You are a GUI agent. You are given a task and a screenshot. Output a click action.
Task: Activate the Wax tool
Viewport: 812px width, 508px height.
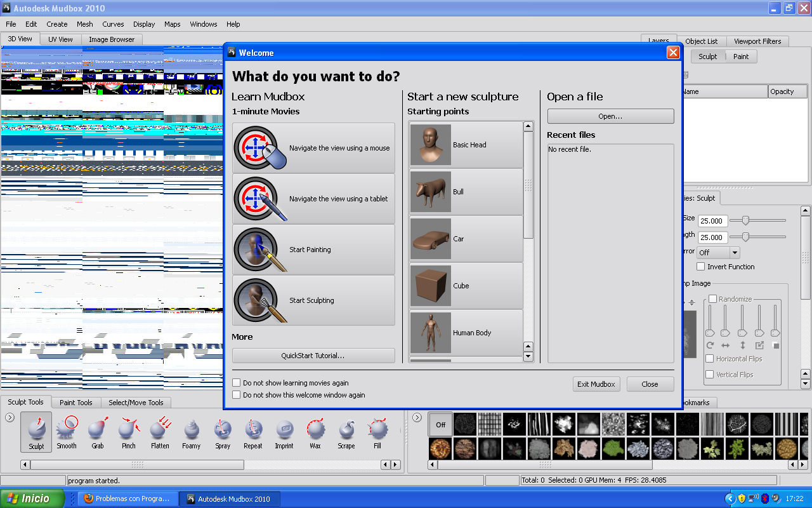(315, 432)
